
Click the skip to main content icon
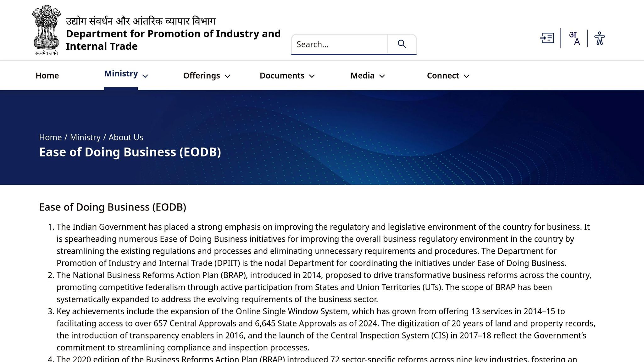[x=547, y=38]
